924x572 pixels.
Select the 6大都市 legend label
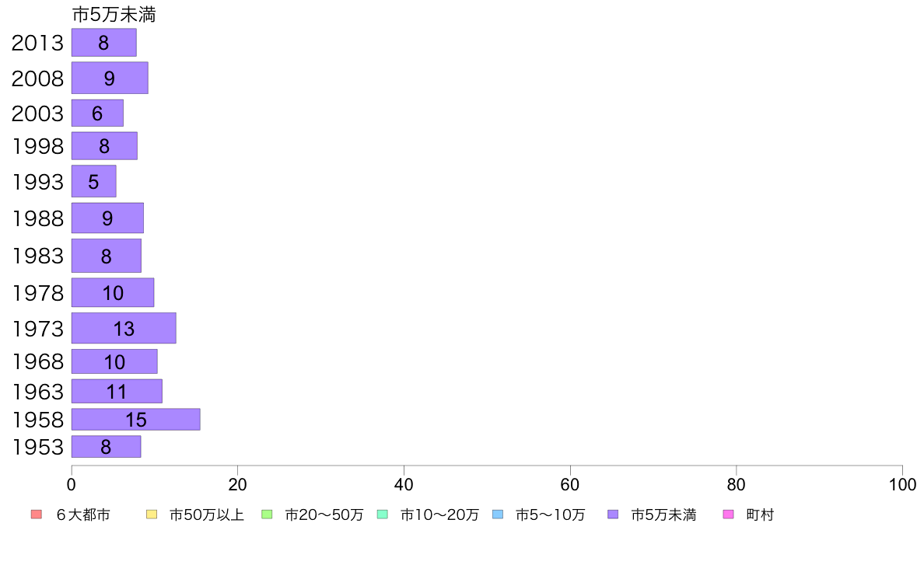[83, 514]
